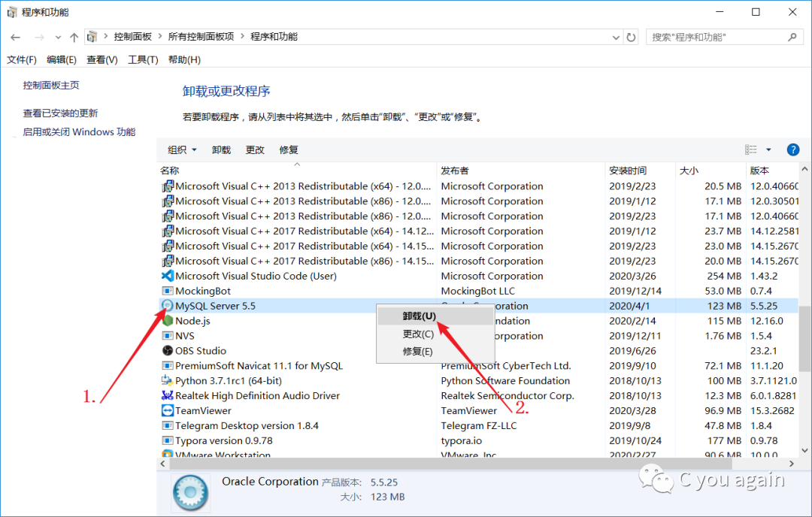Select Telegram Desktop version 1.8.4
This screenshot has height=517, width=812.
point(247,426)
